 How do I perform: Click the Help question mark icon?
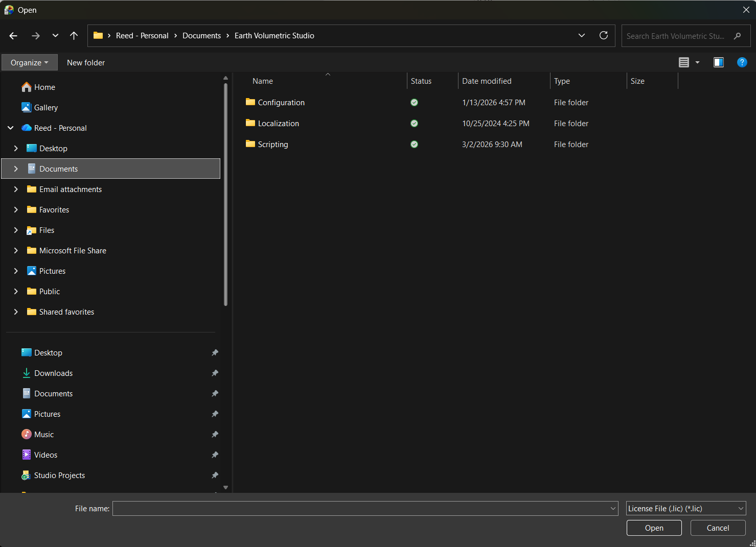[742, 62]
